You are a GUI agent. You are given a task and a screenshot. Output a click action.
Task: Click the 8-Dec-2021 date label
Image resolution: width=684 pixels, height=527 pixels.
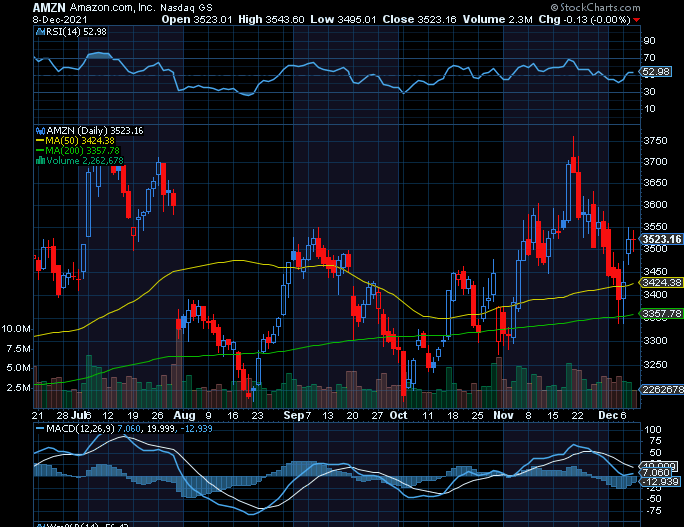coord(60,20)
